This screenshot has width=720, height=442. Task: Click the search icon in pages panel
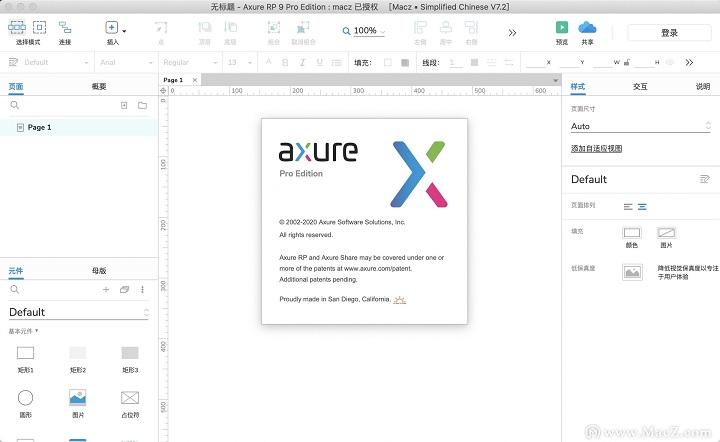[x=15, y=105]
